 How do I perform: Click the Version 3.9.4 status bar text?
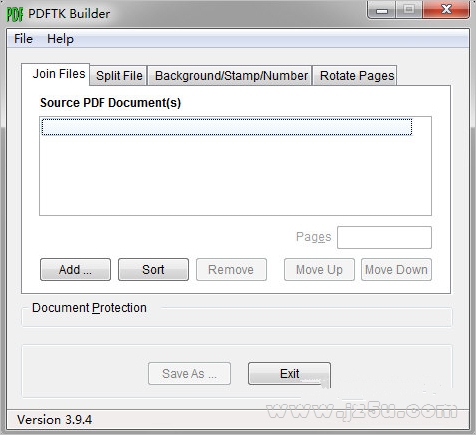[x=54, y=420]
